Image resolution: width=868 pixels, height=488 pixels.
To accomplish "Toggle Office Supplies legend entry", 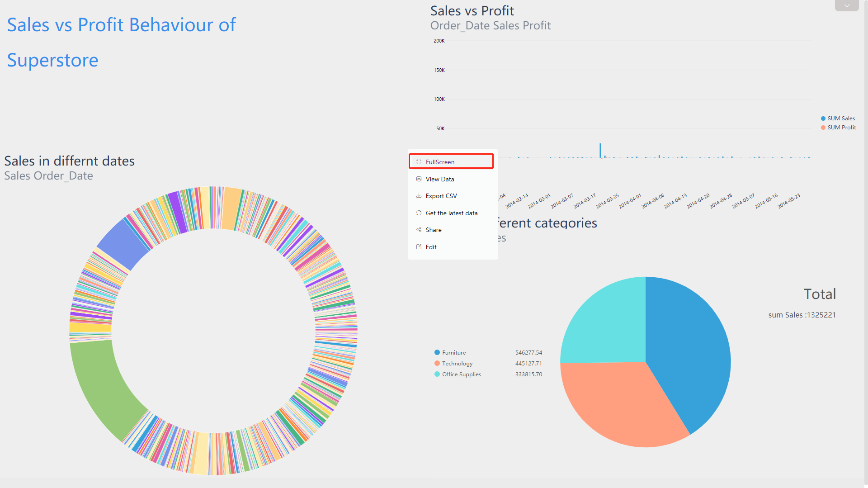I will (458, 374).
